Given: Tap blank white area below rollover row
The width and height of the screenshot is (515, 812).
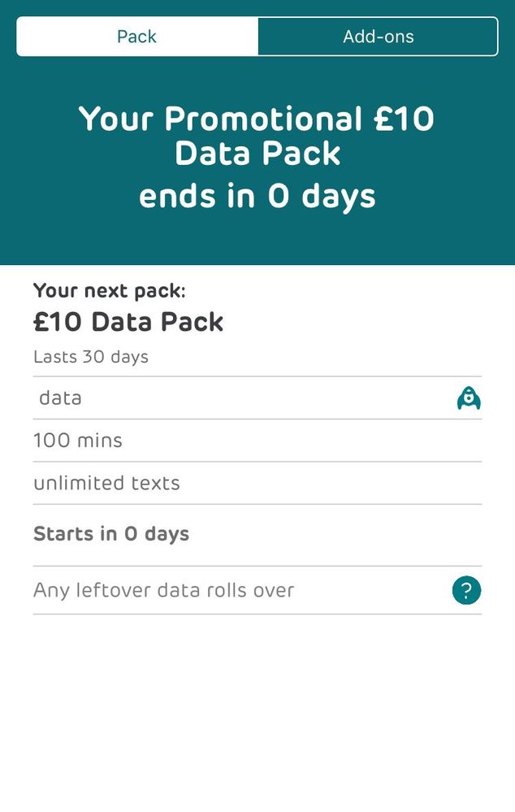Looking at the screenshot, I should (257, 707).
